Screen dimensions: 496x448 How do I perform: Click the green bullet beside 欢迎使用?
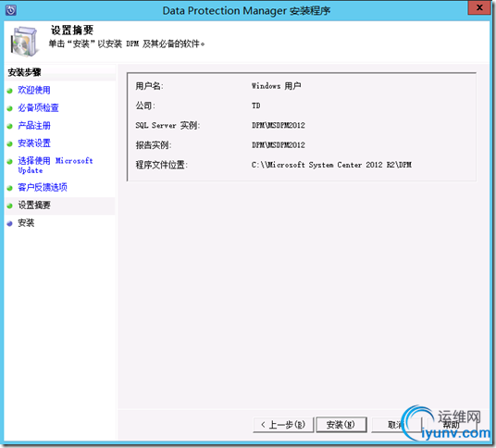tap(10, 91)
